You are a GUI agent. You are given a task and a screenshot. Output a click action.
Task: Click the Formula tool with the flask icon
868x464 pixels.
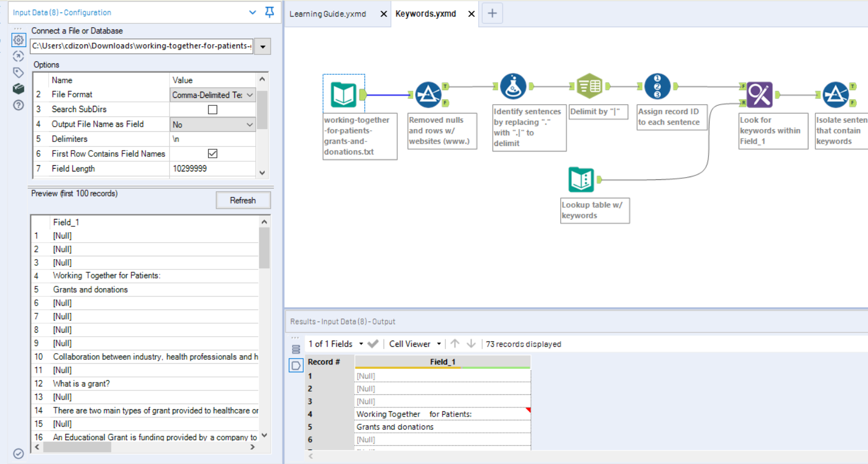click(513, 86)
